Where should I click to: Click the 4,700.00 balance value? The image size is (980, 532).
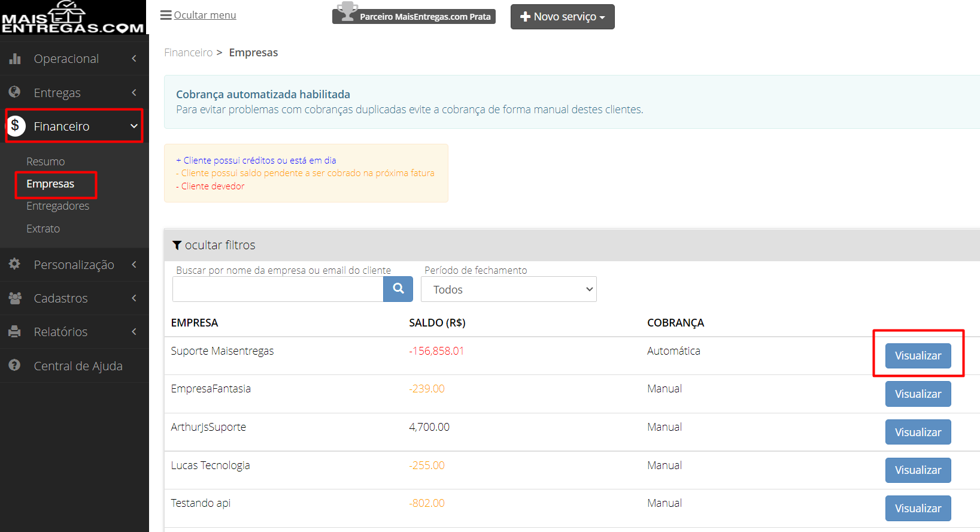429,427
